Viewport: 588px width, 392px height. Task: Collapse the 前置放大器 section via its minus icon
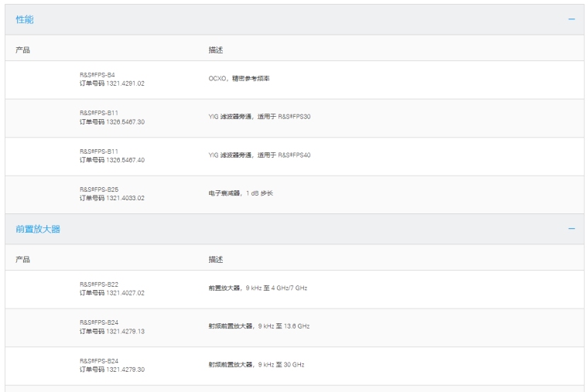[x=572, y=229]
